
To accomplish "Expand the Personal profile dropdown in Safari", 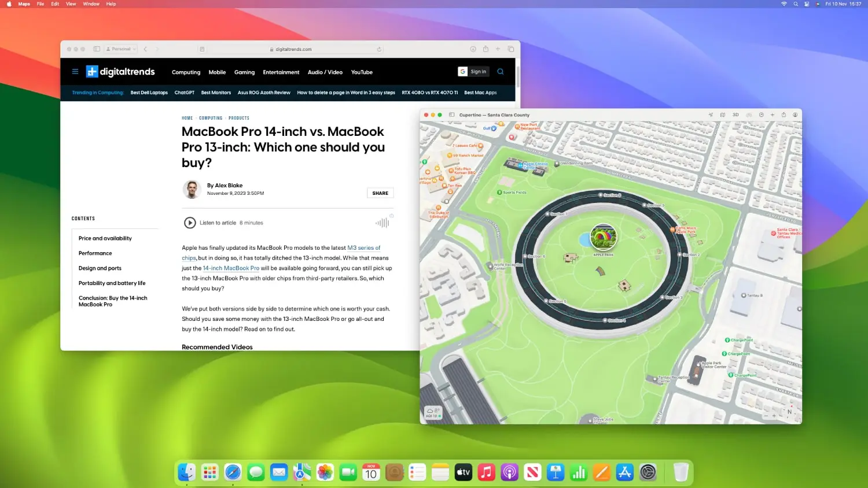I will point(120,49).
